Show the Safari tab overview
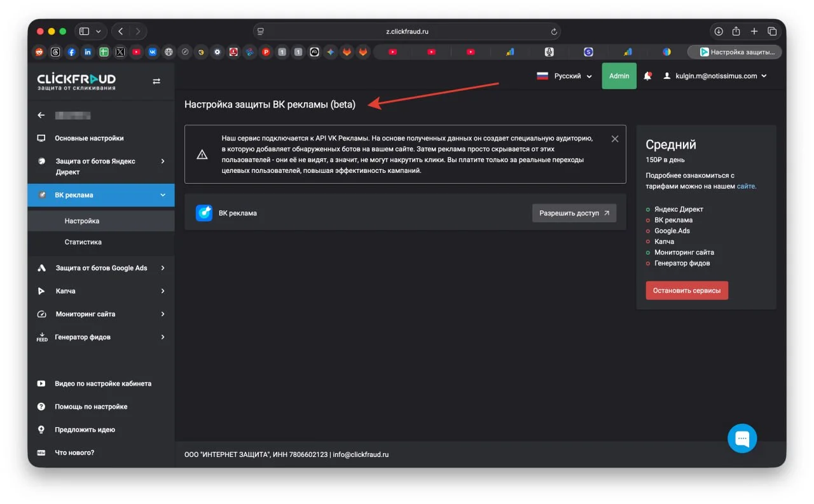The width and height of the screenshot is (814, 504). (772, 31)
